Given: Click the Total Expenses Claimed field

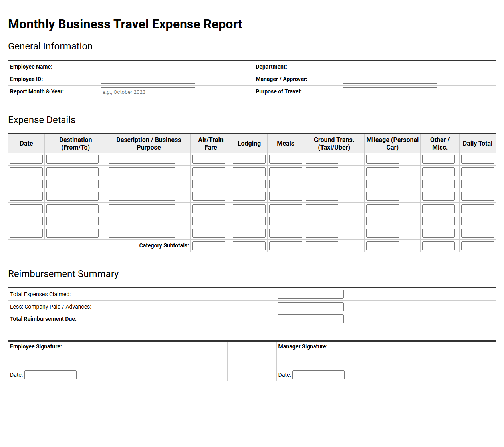Looking at the screenshot, I should pyautogui.click(x=311, y=294).
